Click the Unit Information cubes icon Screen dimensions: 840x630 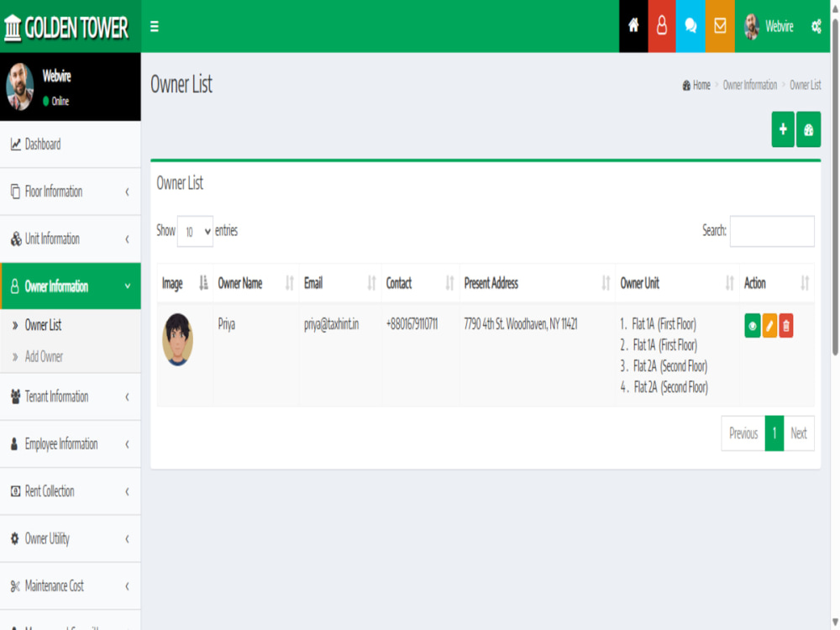[16, 239]
